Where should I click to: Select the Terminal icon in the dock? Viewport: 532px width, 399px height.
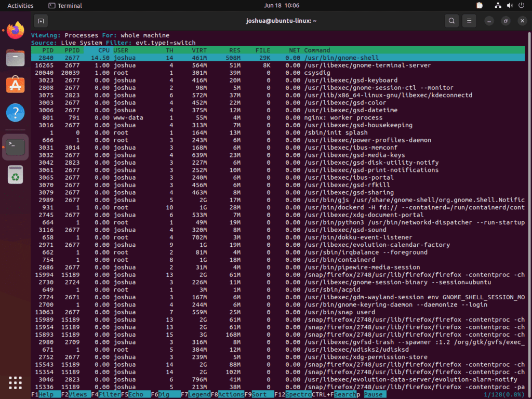point(15,147)
